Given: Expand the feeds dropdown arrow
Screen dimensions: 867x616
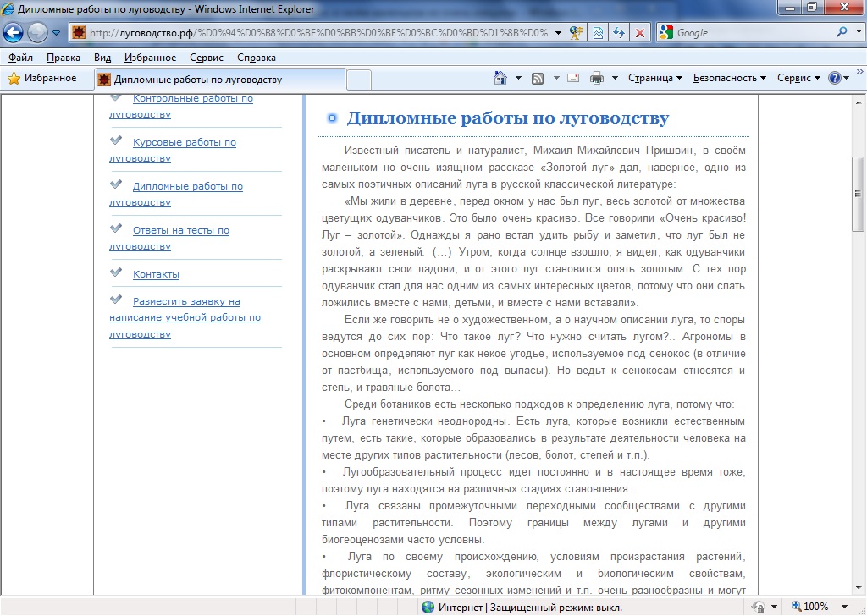Looking at the screenshot, I should click(x=556, y=78).
